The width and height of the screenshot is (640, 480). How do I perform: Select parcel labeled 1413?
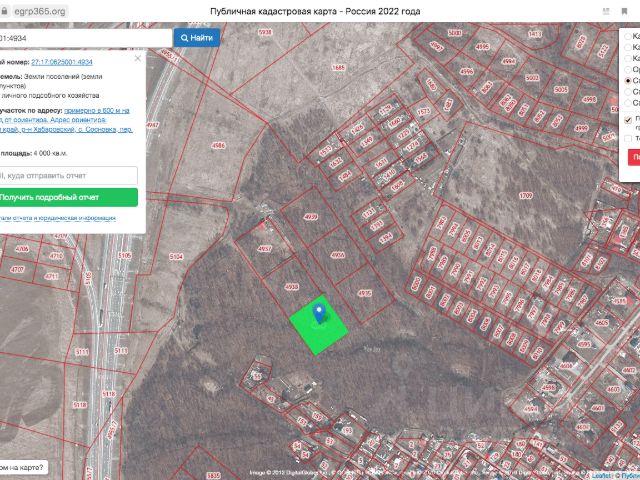coord(535,34)
